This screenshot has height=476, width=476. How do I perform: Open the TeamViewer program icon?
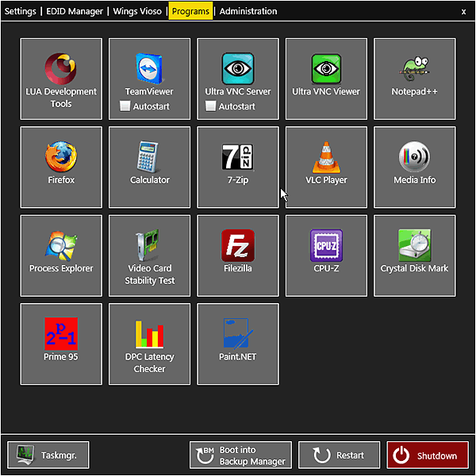pos(149,68)
